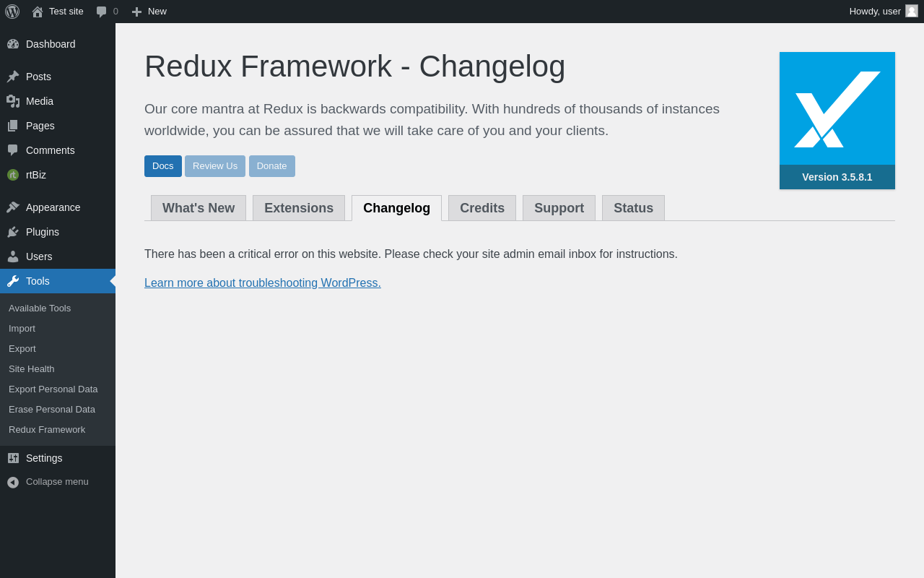
Task: Open the Dashboard gauge icon
Action: [x=13, y=44]
